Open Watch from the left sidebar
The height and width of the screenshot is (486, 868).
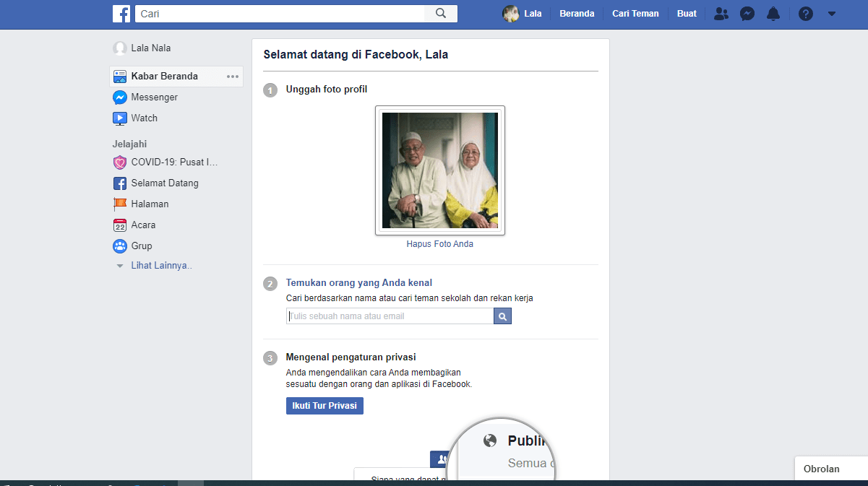coord(144,118)
